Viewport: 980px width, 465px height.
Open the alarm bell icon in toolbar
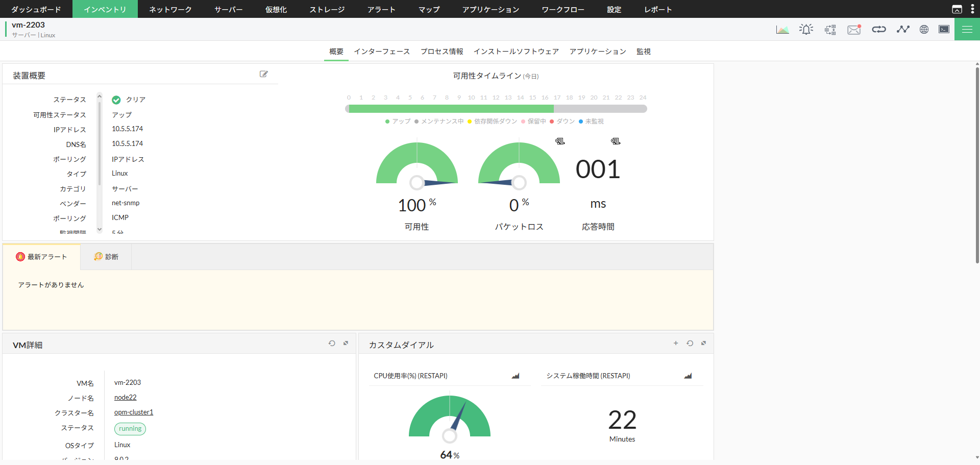point(806,30)
